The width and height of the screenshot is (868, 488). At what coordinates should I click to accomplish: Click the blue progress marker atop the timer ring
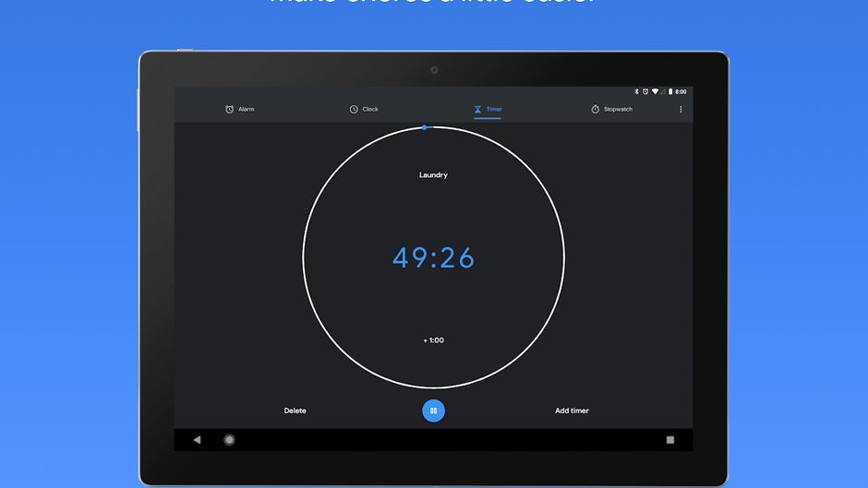(425, 127)
